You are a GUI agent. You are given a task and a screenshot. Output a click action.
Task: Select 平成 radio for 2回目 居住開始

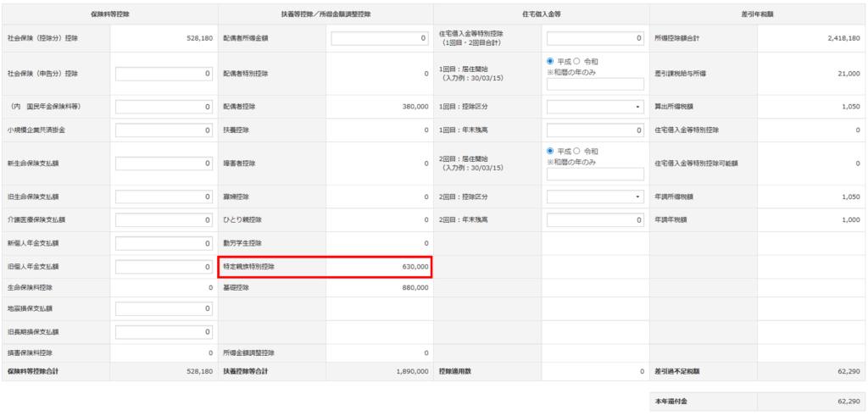(x=552, y=152)
